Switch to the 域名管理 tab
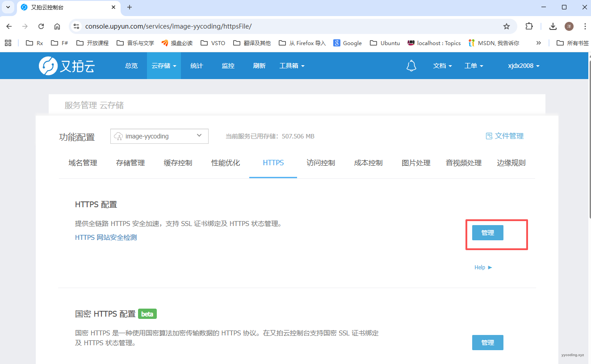591x364 pixels. pos(83,163)
